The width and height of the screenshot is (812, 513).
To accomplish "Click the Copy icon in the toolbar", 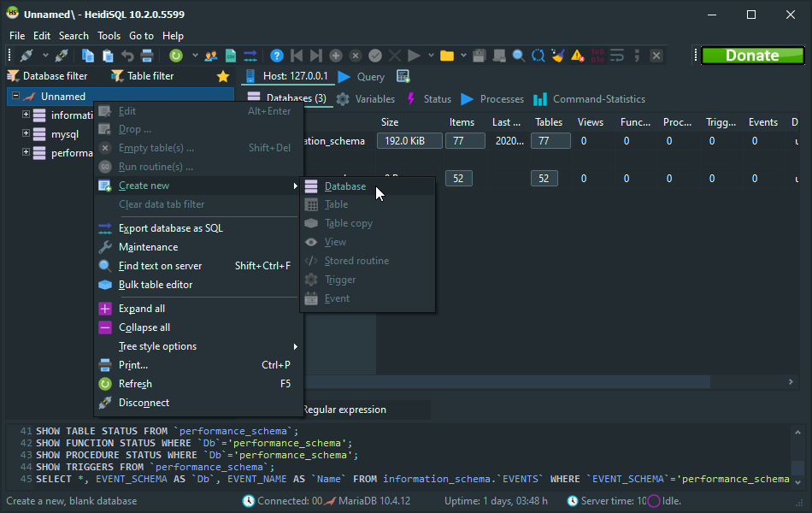I will click(88, 56).
